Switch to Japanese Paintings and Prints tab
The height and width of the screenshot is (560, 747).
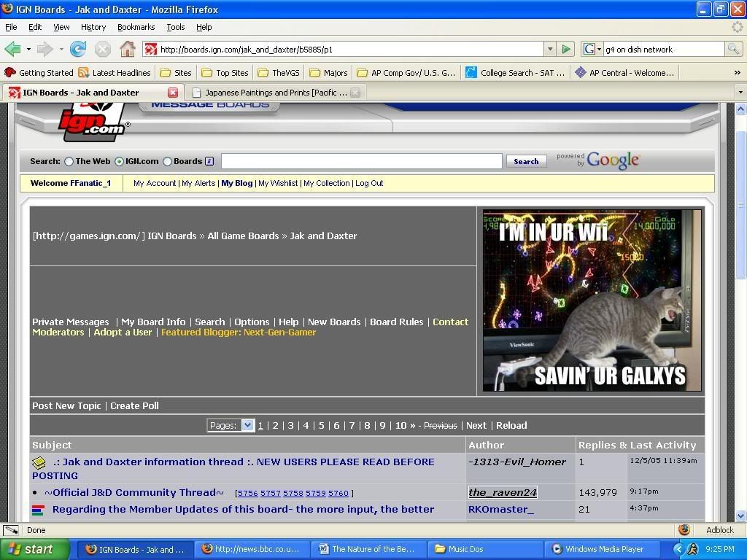click(x=275, y=93)
